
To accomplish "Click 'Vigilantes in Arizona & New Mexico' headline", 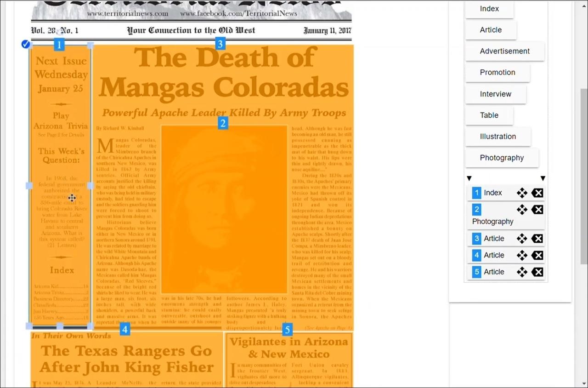I will click(288, 348).
